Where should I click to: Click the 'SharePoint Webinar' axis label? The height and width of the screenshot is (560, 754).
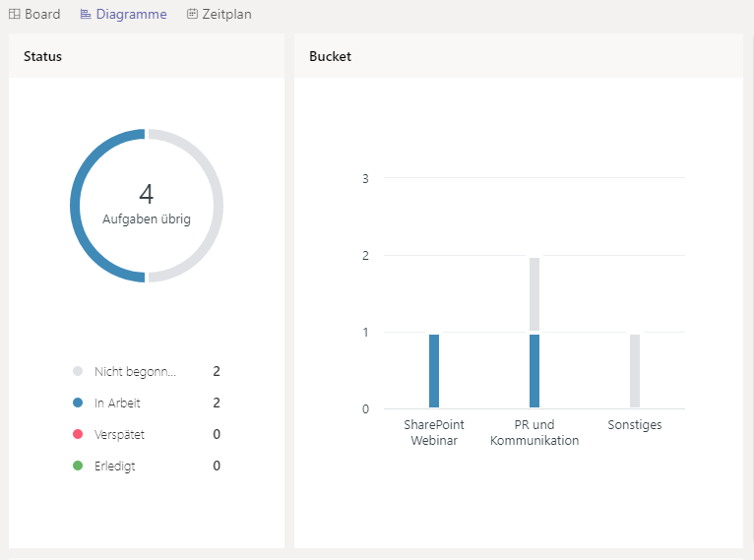434,432
